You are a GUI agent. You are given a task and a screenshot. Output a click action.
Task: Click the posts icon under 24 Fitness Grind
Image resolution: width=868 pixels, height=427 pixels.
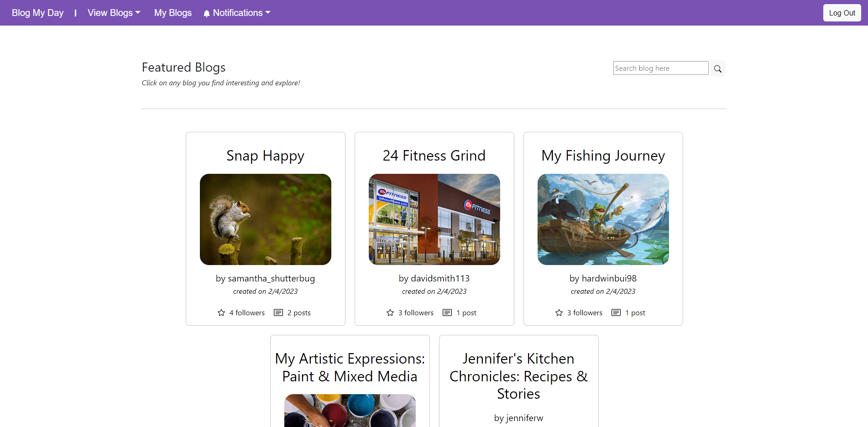click(447, 312)
